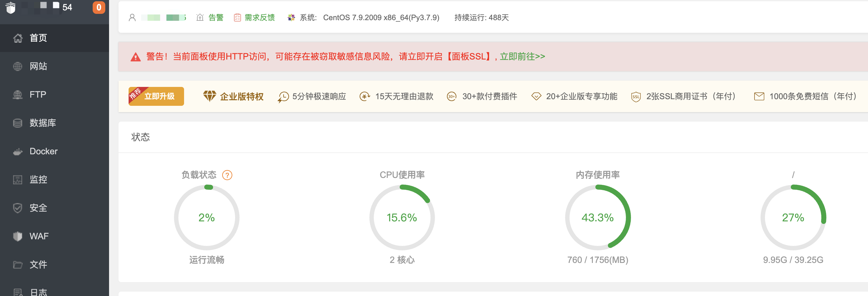Click the 网站 globe icon
Screen dimensions: 868x296
[x=18, y=66]
